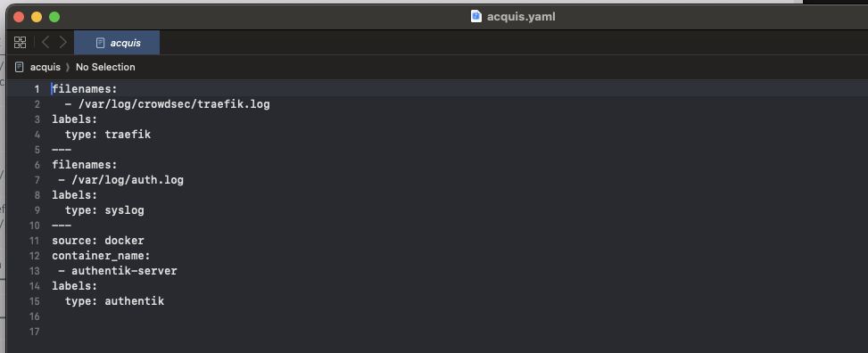Click the acquis.yaml window title
This screenshot has height=353, width=868.
pyautogui.click(x=521, y=17)
